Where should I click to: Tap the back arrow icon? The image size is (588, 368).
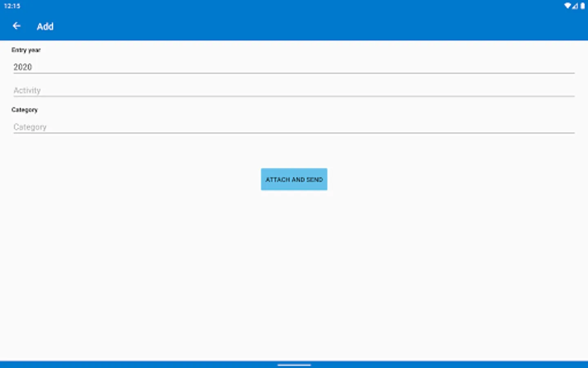[16, 26]
